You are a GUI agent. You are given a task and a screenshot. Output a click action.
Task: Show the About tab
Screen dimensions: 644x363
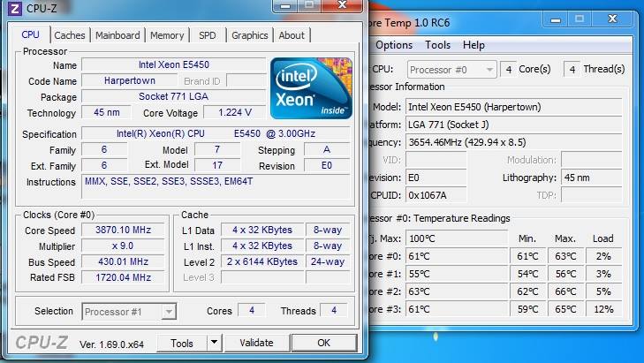pos(292,35)
